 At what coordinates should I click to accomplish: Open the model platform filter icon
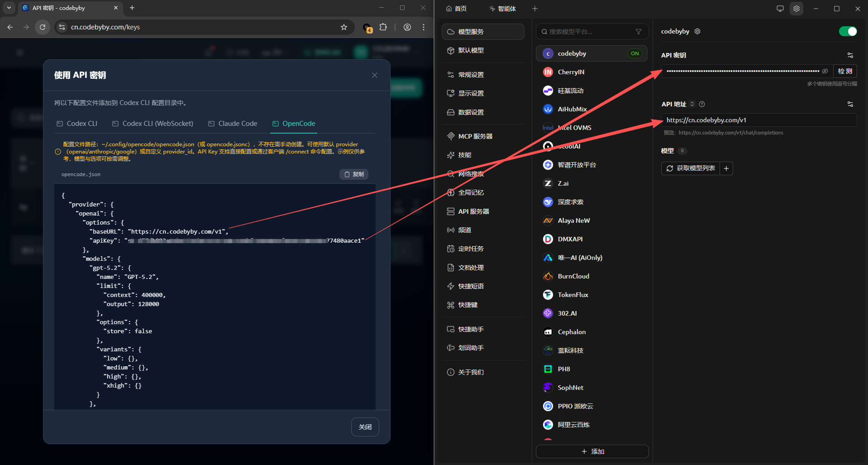(639, 32)
